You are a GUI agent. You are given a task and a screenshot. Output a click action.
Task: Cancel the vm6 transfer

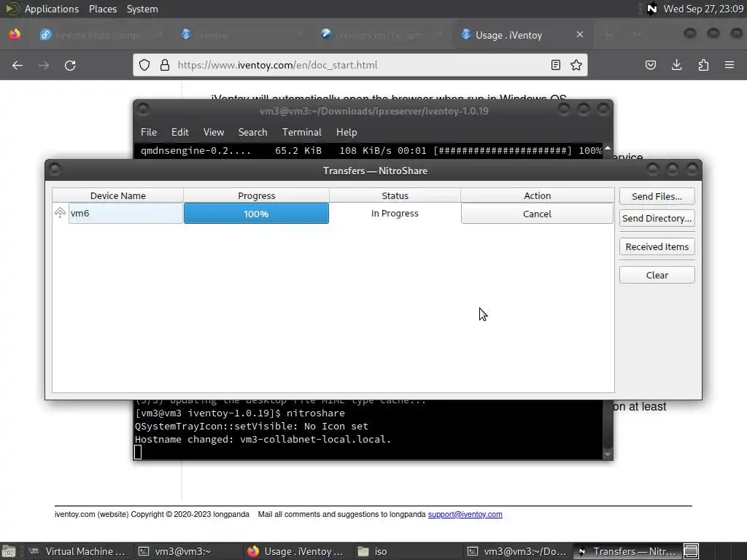(x=537, y=214)
